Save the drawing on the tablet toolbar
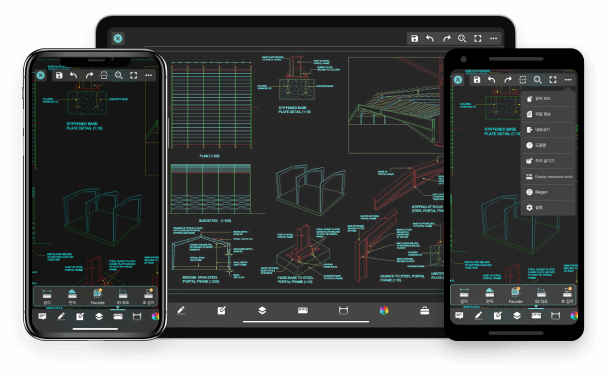This screenshot has width=607, height=381. tap(414, 38)
